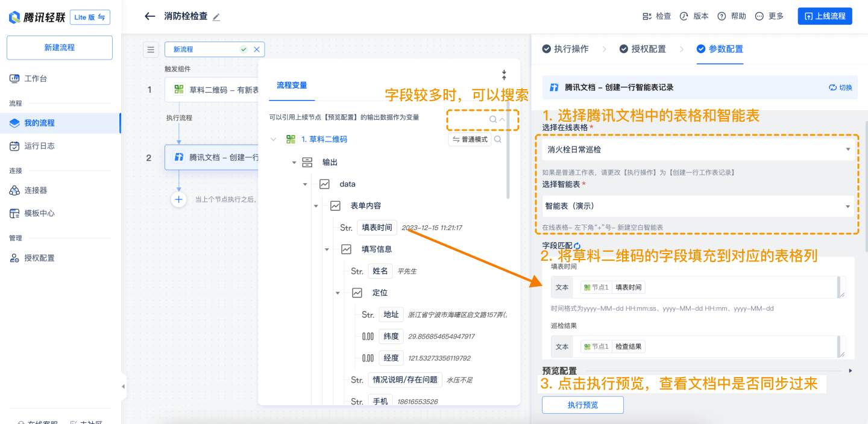The width and height of the screenshot is (868, 424).
Task: Click the 执行预览 button
Action: (x=583, y=405)
